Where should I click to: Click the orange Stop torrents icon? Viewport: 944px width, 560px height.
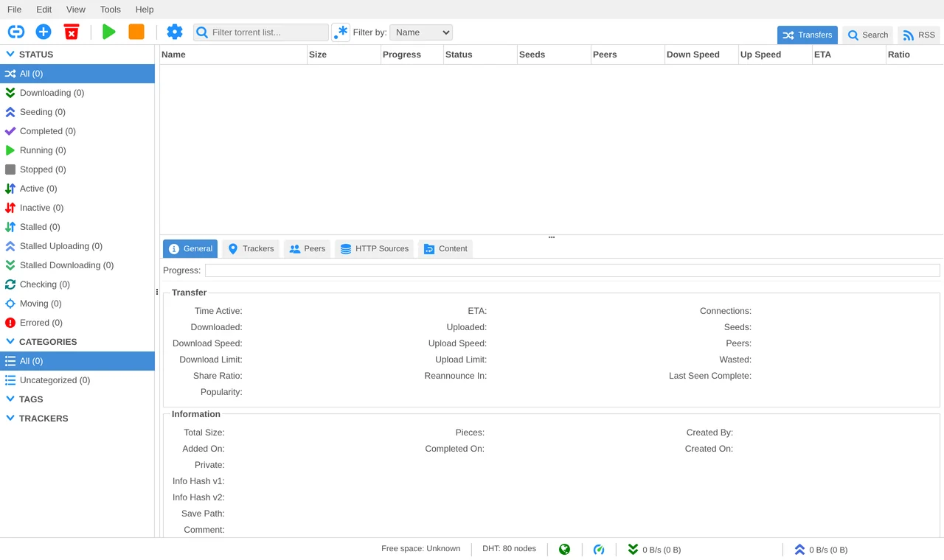pyautogui.click(x=136, y=32)
